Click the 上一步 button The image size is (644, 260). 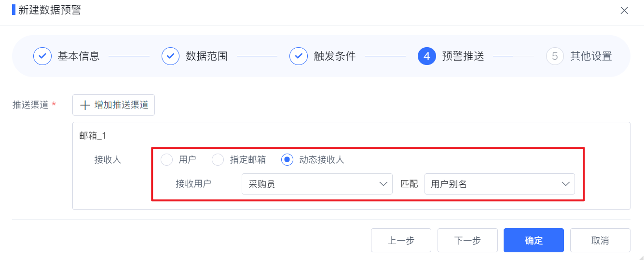[x=401, y=240]
